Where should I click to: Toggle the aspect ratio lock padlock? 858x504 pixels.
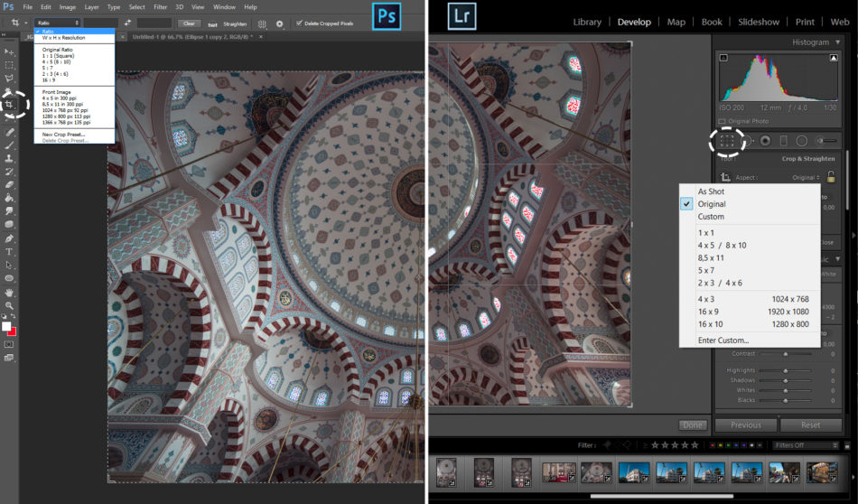(x=830, y=178)
